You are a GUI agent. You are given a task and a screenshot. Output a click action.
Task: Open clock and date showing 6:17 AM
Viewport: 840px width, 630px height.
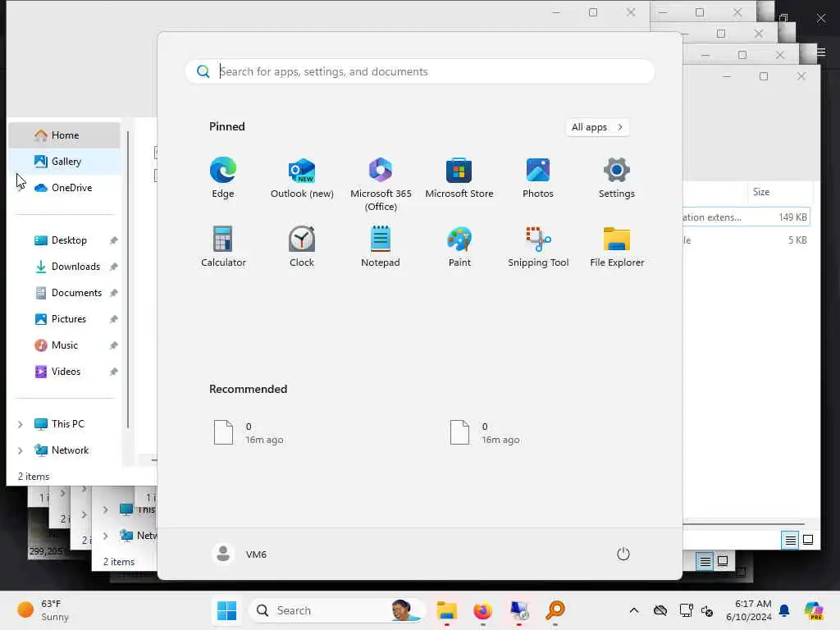[x=748, y=610]
